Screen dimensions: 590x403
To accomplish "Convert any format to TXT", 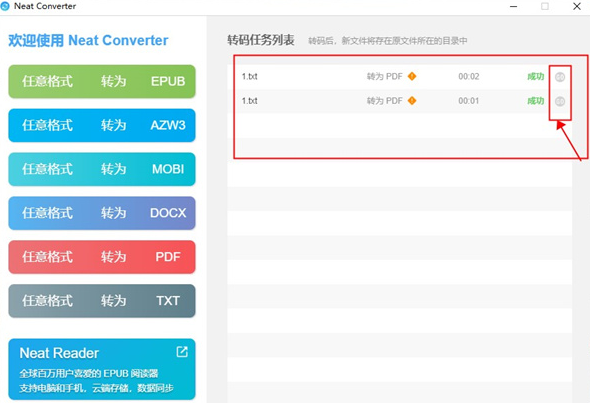I will (102, 301).
